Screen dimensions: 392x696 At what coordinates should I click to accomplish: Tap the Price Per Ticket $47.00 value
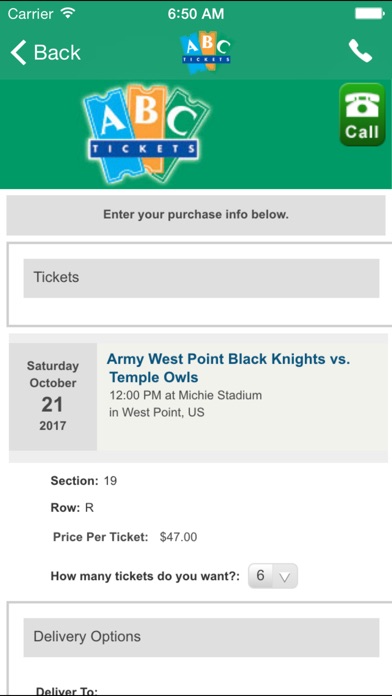pyautogui.click(x=178, y=537)
